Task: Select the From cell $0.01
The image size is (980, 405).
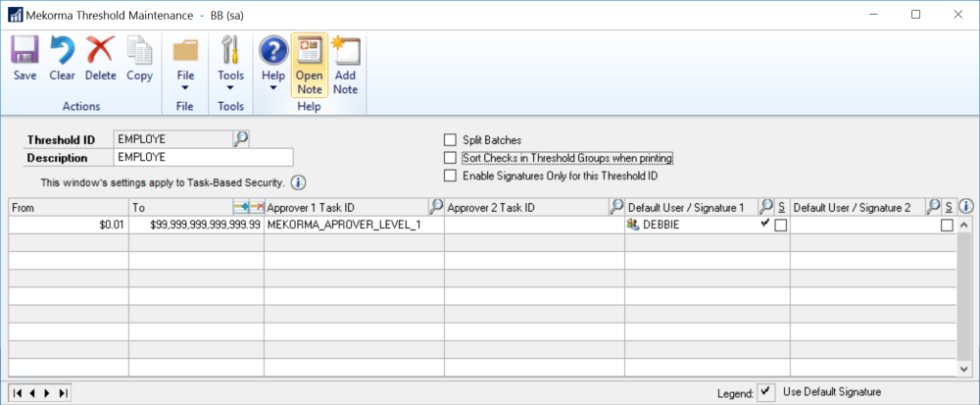Action: [x=70, y=226]
